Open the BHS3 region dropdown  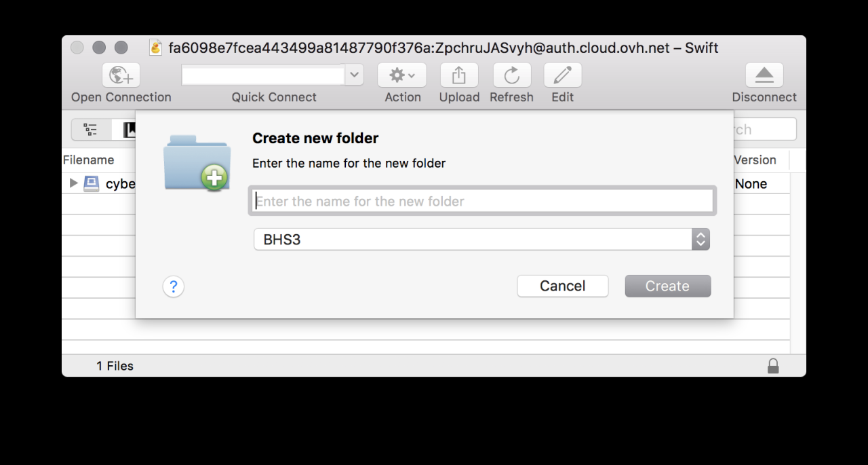click(x=701, y=239)
